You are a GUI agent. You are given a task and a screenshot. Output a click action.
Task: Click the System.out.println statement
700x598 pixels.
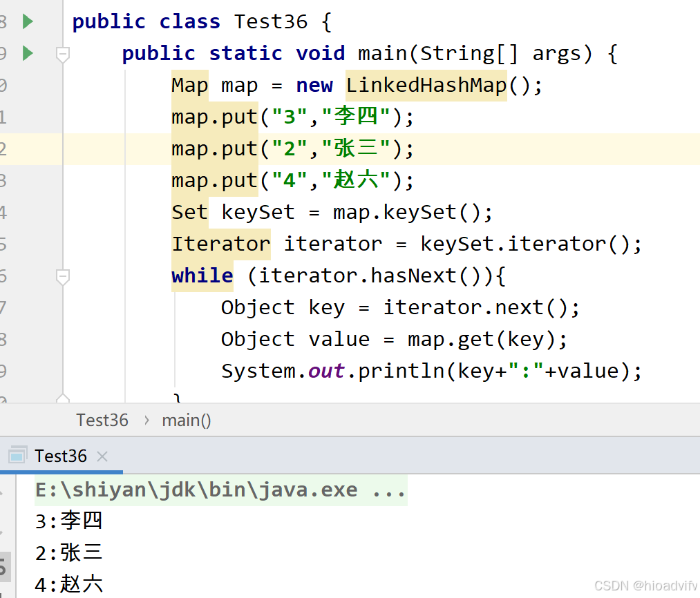tap(430, 370)
